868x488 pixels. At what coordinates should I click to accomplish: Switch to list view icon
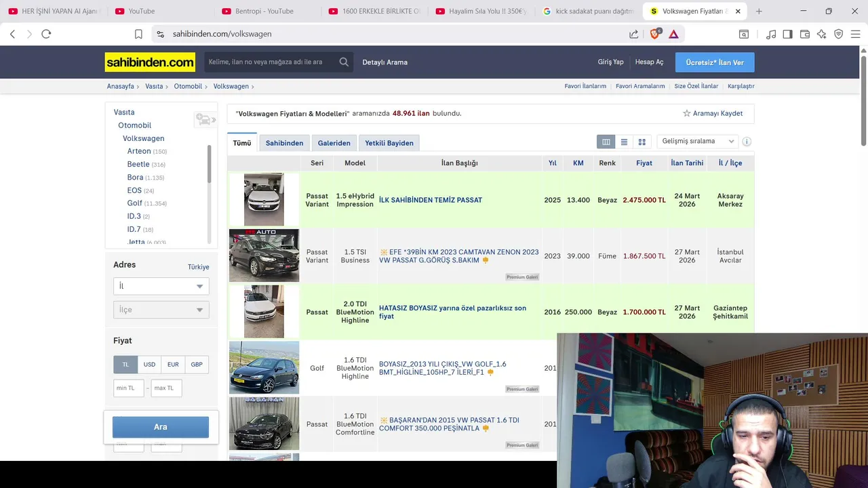tap(624, 142)
